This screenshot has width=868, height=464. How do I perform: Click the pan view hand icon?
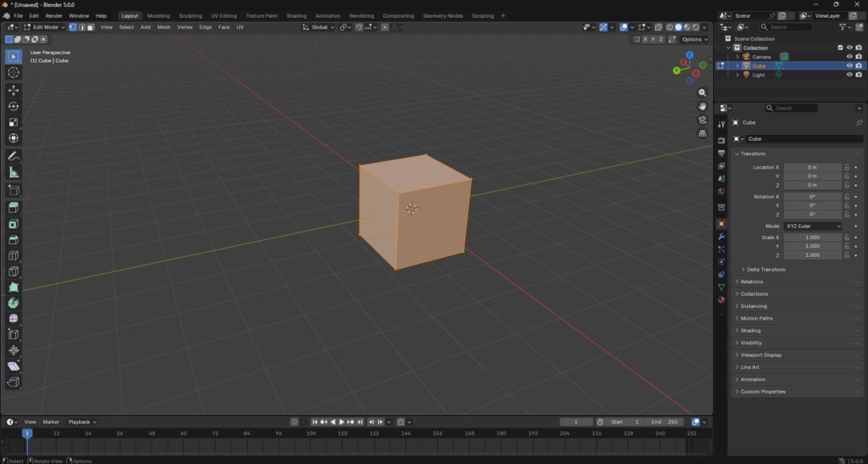(703, 106)
